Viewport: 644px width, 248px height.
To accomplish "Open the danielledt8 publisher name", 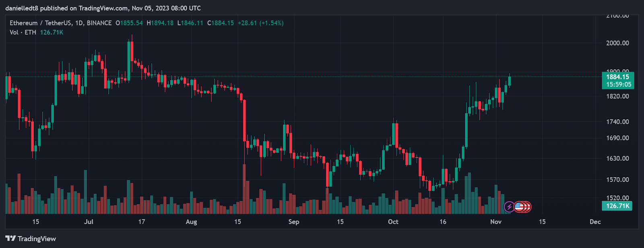I will click(22, 8).
